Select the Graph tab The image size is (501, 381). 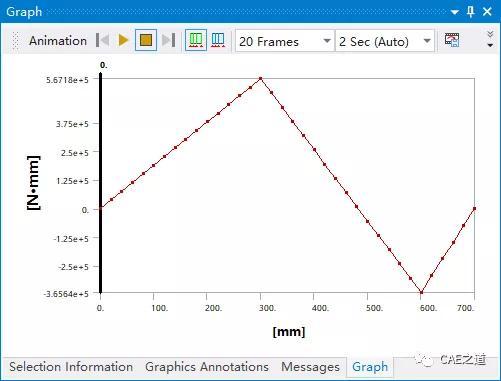(370, 367)
